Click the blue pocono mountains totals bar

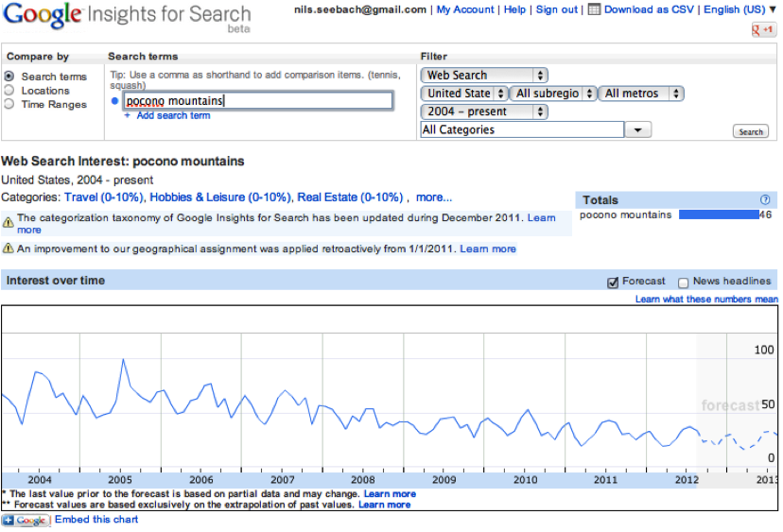point(719,215)
